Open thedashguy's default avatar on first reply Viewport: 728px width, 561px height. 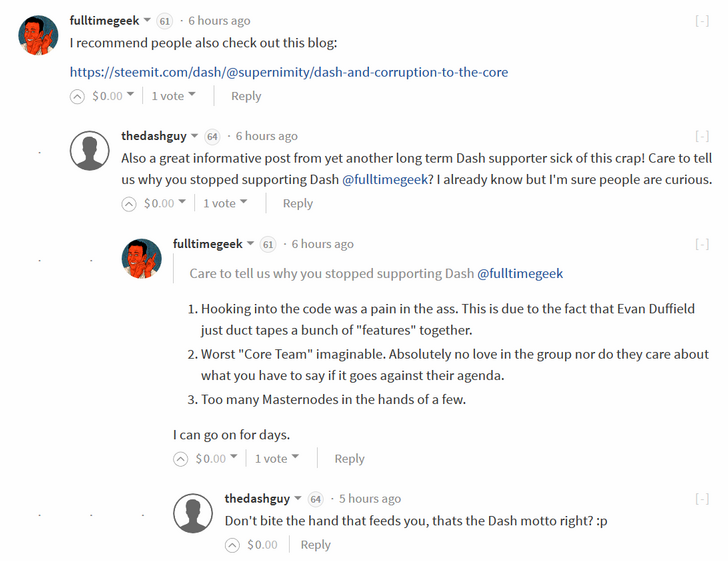[x=90, y=150]
